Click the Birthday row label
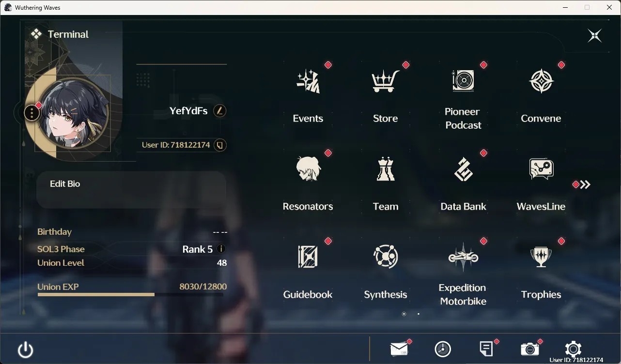The width and height of the screenshot is (621, 364). click(x=54, y=232)
